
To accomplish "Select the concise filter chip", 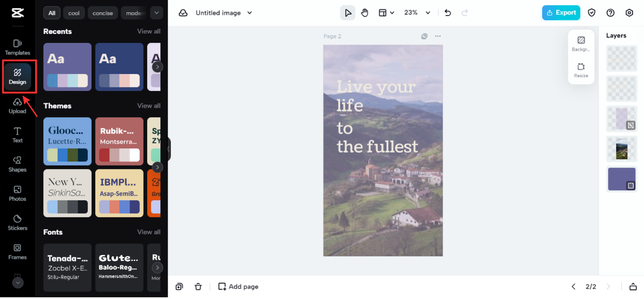I will 103,13.
